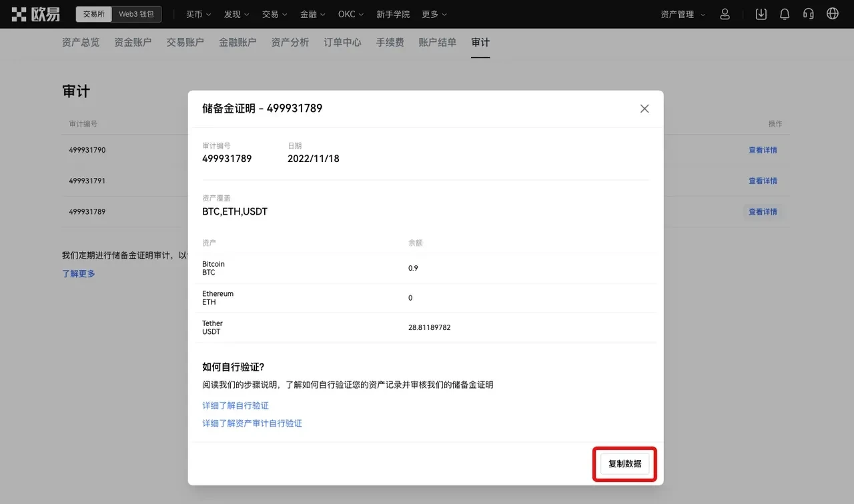The height and width of the screenshot is (504, 854).
Task: Select audit number 499931791 in list
Action: 87,181
